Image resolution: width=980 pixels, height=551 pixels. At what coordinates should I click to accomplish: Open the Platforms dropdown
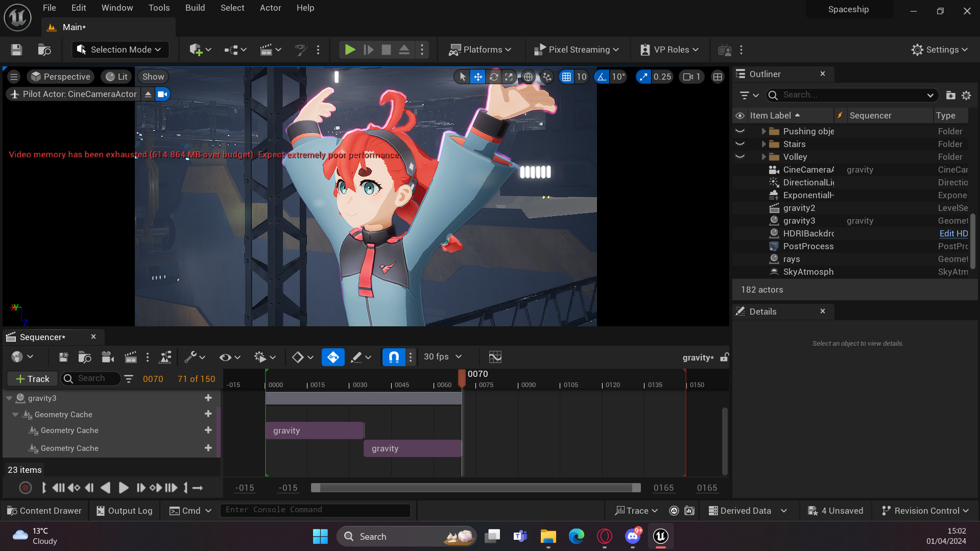pyautogui.click(x=480, y=50)
